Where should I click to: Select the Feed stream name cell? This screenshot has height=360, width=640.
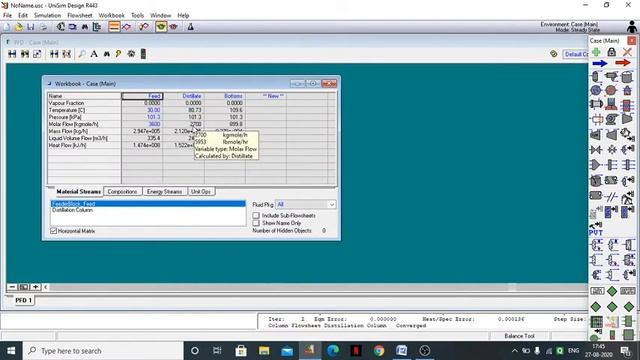coord(142,96)
